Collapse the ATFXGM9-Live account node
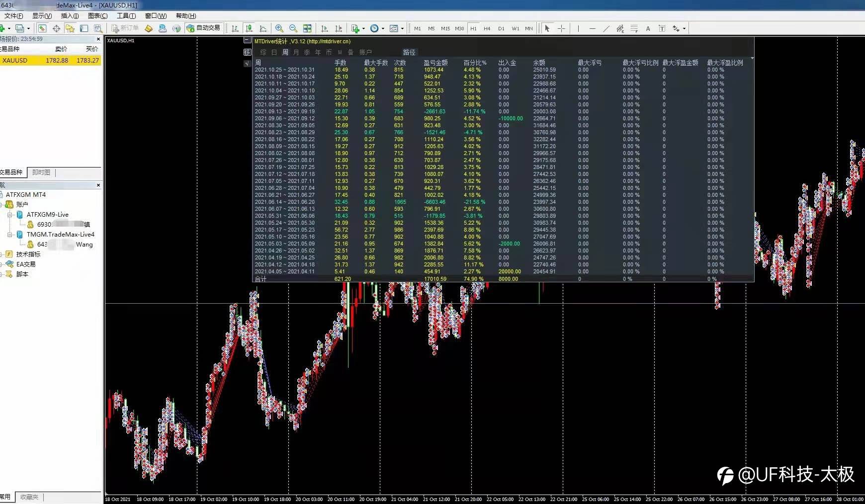This screenshot has height=504, width=865. coord(10,215)
